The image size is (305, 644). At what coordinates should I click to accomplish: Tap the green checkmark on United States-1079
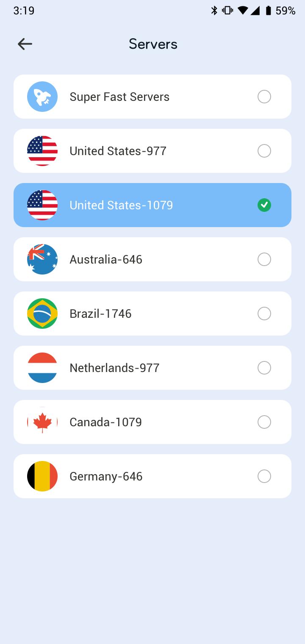point(264,205)
